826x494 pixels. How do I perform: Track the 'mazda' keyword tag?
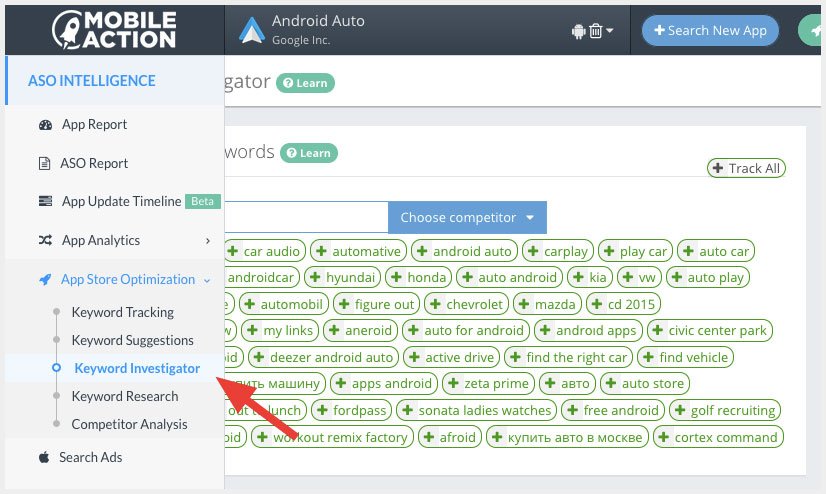click(547, 304)
